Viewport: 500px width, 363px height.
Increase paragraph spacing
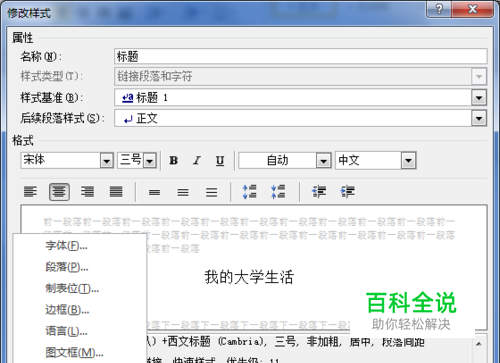point(250,192)
